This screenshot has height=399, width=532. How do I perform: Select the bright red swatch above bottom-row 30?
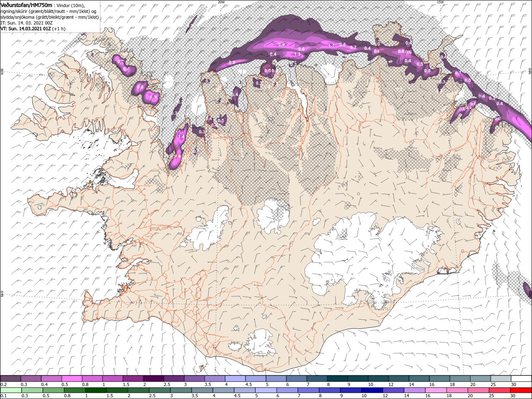pos(521,390)
